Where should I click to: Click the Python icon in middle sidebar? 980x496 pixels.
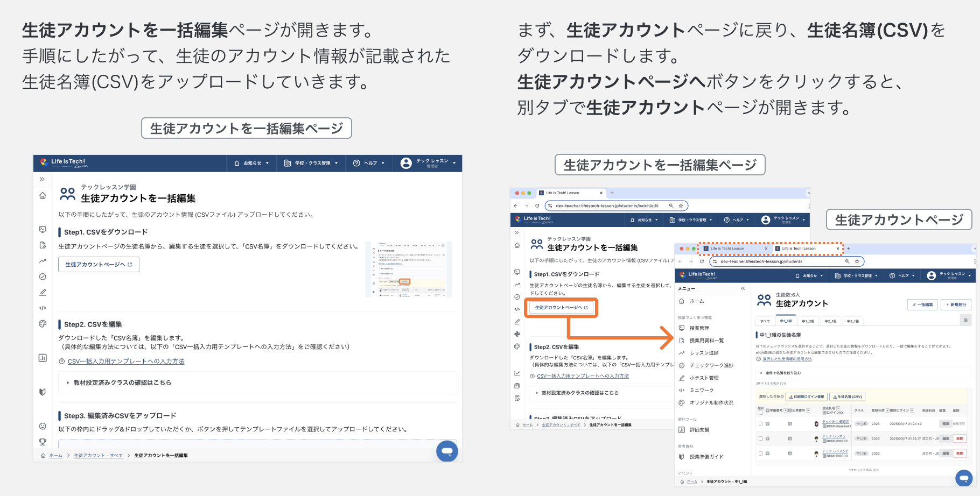517,334
